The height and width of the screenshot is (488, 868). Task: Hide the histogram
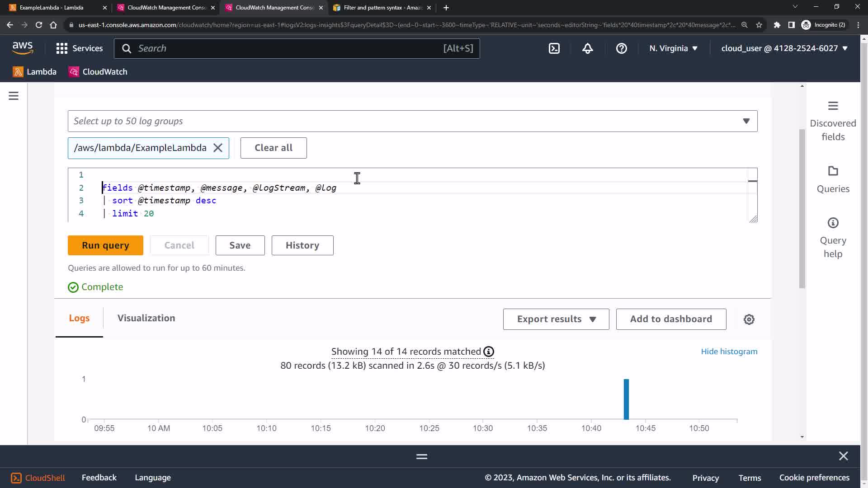click(x=729, y=352)
